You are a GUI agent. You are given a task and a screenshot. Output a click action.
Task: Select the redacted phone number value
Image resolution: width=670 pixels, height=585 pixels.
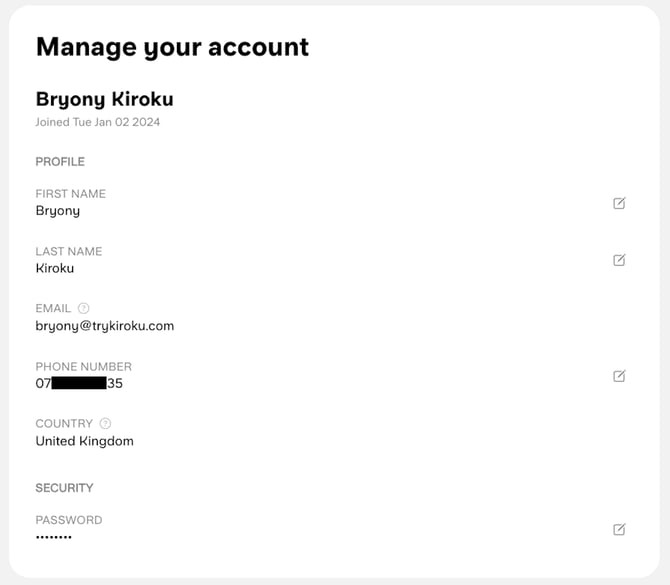point(79,383)
